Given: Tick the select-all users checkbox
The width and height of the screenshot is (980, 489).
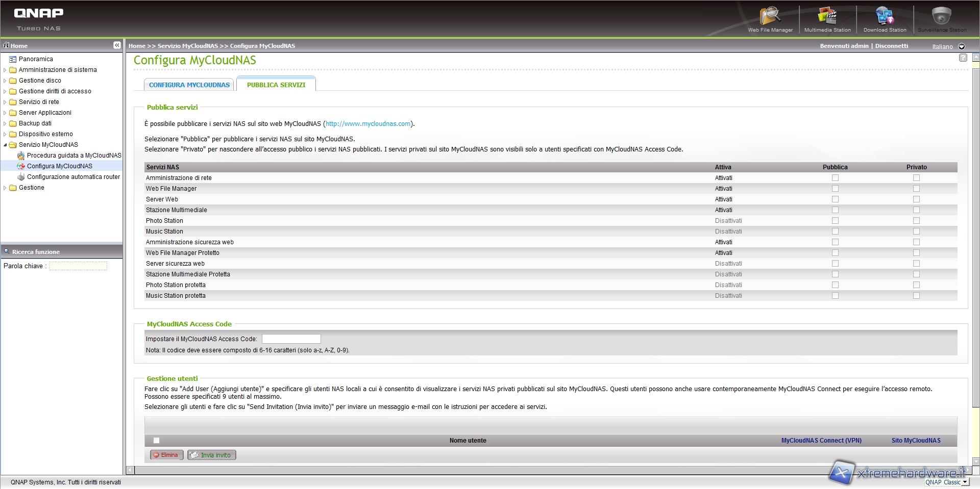Looking at the screenshot, I should (x=156, y=441).
